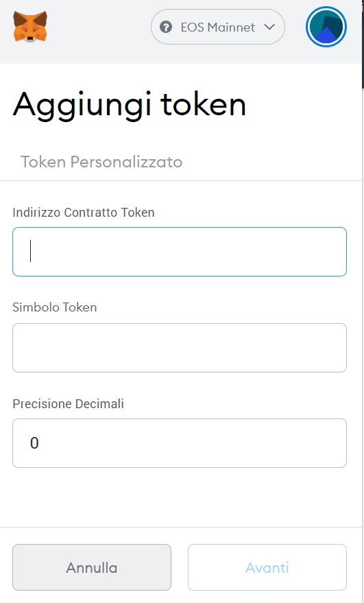Click the MetaMask fox logo
364x603 pixels.
pyautogui.click(x=30, y=27)
